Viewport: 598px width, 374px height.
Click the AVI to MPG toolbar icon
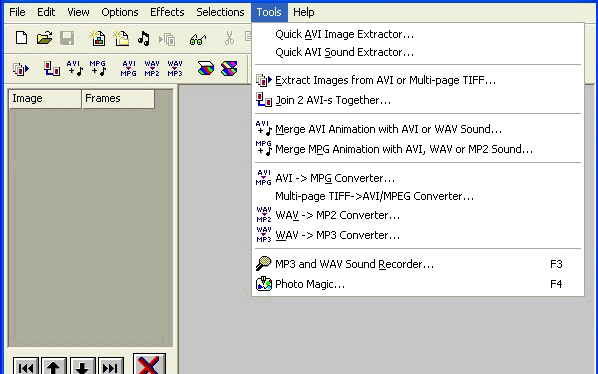click(129, 69)
